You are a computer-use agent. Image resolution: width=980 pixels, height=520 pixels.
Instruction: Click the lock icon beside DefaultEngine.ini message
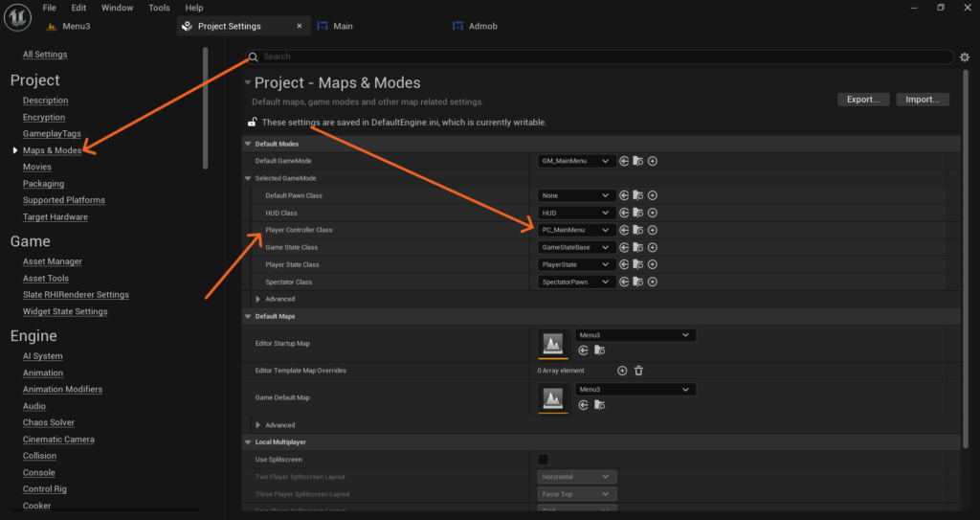pyautogui.click(x=252, y=122)
